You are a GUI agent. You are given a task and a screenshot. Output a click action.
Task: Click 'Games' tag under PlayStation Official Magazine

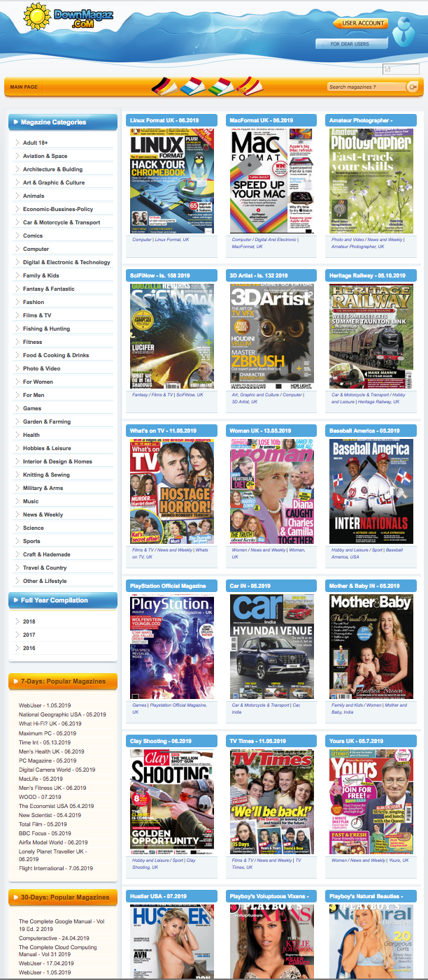tap(140, 705)
